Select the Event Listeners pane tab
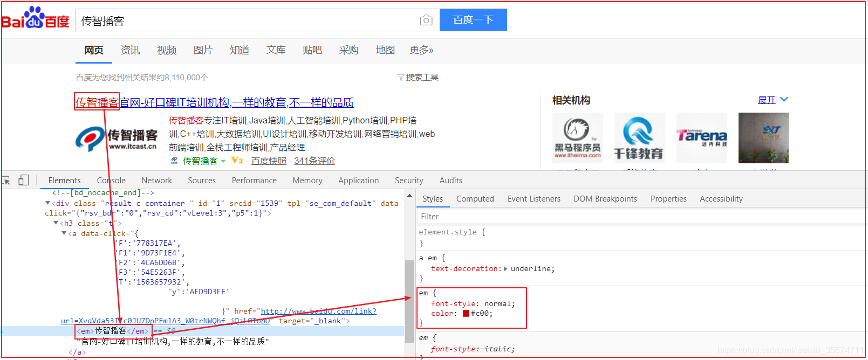This screenshot has height=360, width=868. [534, 199]
